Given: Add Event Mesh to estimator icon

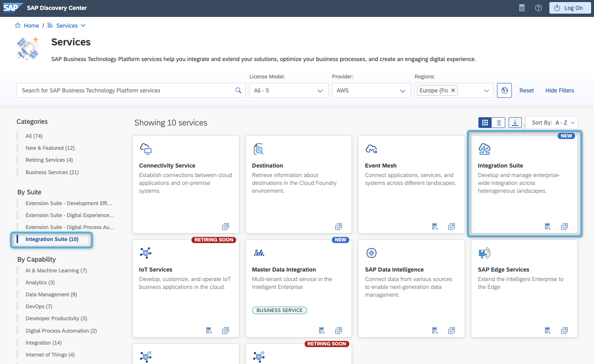Looking at the screenshot, I should pyautogui.click(x=435, y=227).
